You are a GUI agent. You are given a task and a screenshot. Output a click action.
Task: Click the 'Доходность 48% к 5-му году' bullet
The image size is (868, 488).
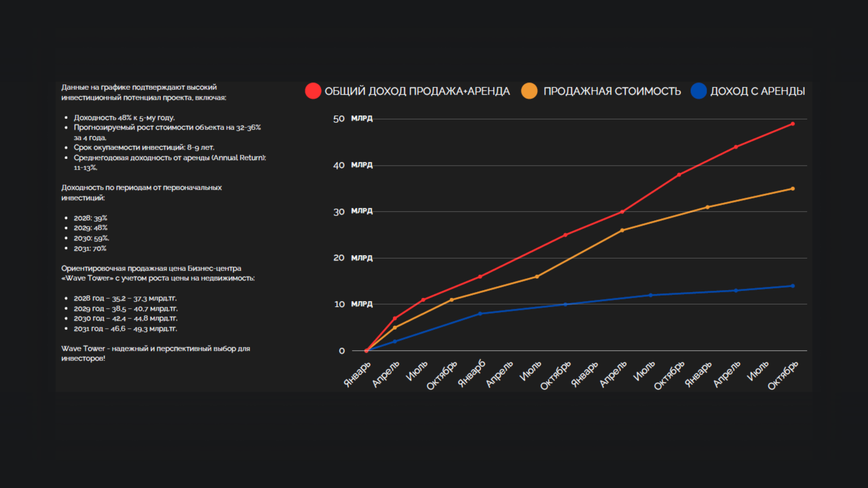click(124, 117)
